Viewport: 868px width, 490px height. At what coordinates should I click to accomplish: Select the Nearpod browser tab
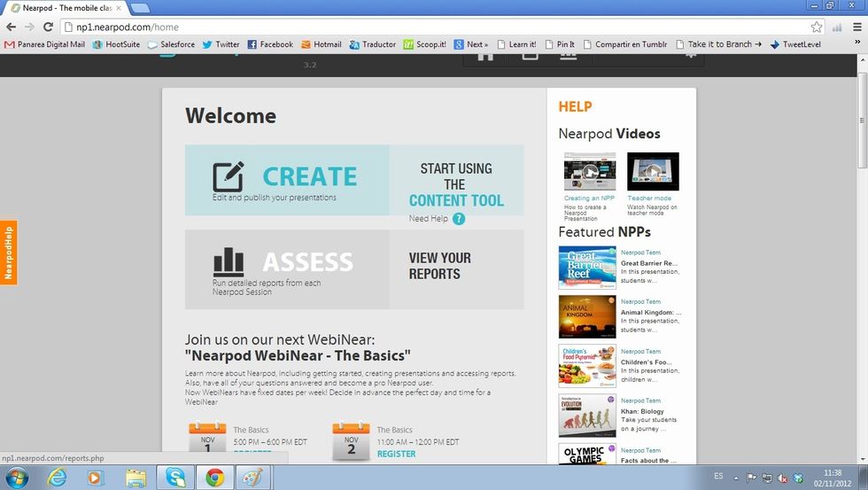[66, 8]
